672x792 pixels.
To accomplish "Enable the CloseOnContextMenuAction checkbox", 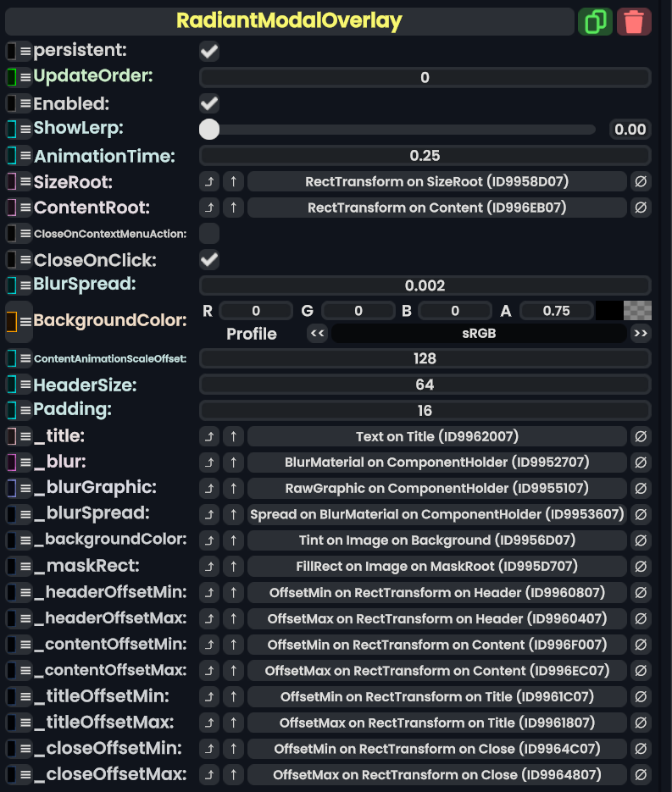I will point(209,233).
